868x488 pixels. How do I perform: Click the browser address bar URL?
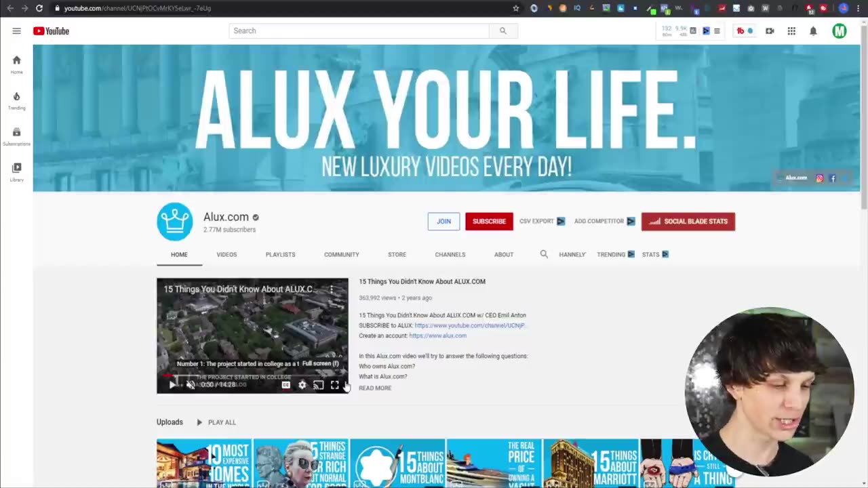[x=138, y=8]
